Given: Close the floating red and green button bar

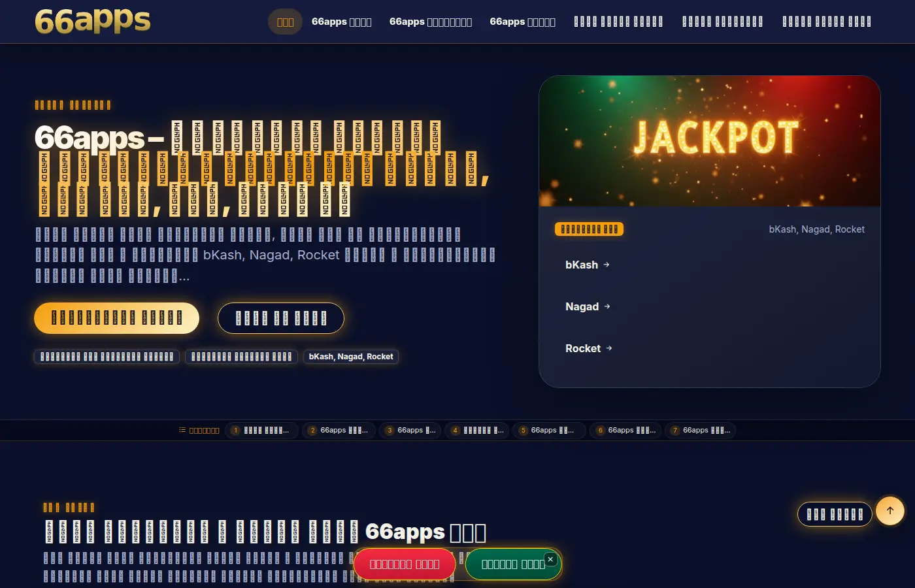Looking at the screenshot, I should pyautogui.click(x=550, y=559).
